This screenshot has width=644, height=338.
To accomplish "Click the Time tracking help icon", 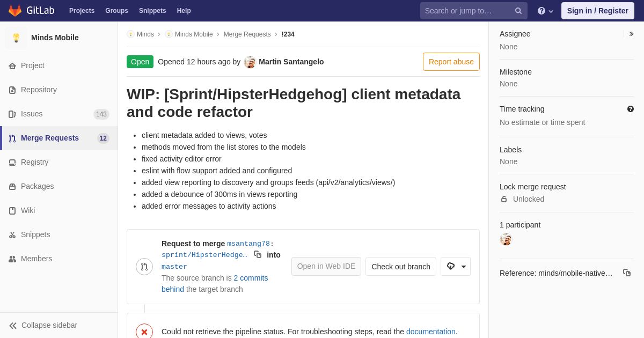I will point(630,109).
